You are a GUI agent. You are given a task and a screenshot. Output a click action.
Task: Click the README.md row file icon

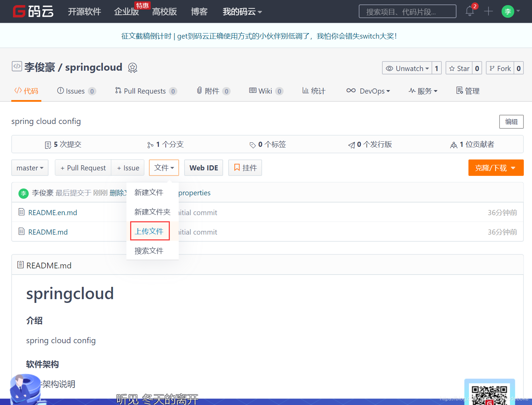(22, 232)
